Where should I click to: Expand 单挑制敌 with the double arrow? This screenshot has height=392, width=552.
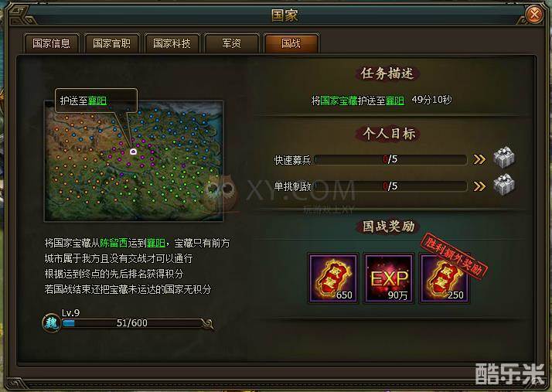point(479,186)
